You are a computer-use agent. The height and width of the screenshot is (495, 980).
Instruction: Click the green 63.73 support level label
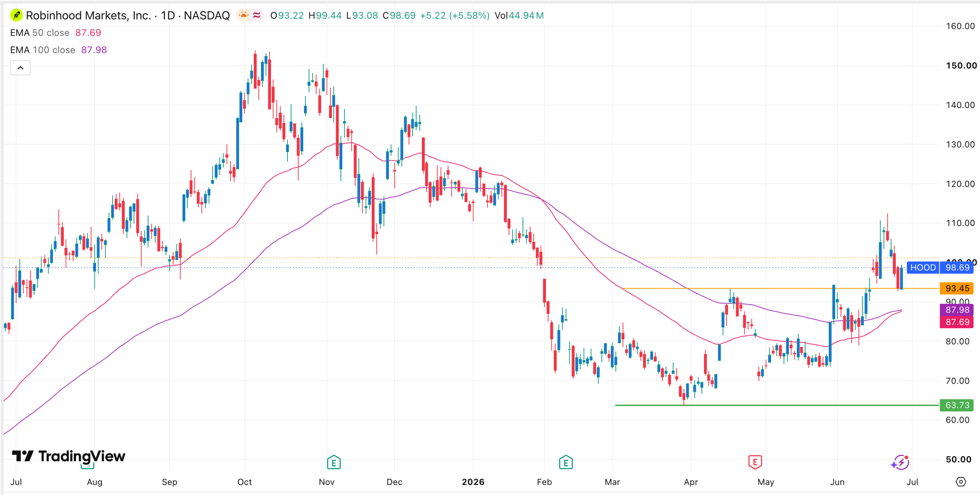click(x=957, y=405)
